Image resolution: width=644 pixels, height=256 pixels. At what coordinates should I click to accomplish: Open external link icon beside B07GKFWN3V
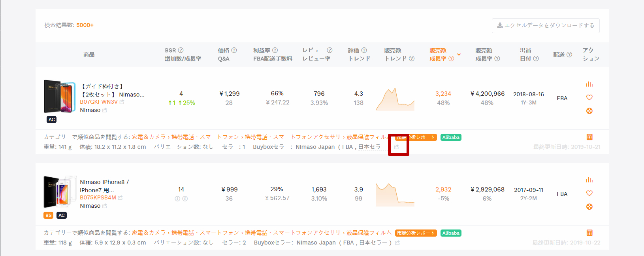[x=122, y=102]
